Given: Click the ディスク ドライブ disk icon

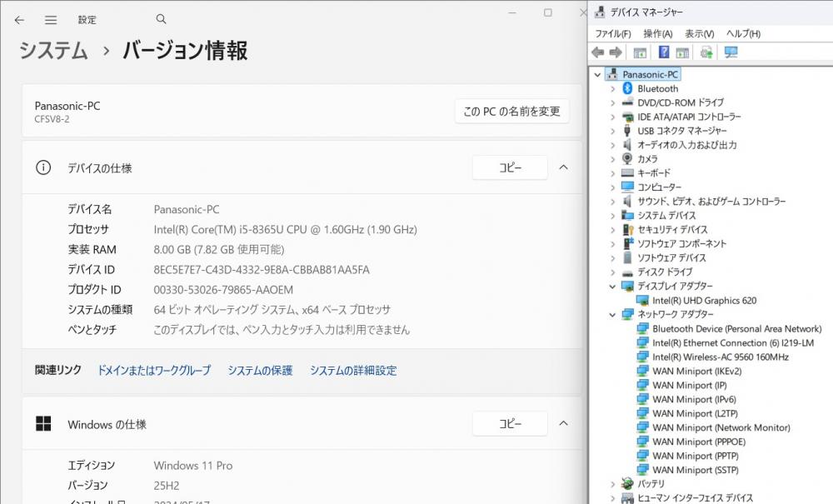Looking at the screenshot, I should click(x=627, y=272).
